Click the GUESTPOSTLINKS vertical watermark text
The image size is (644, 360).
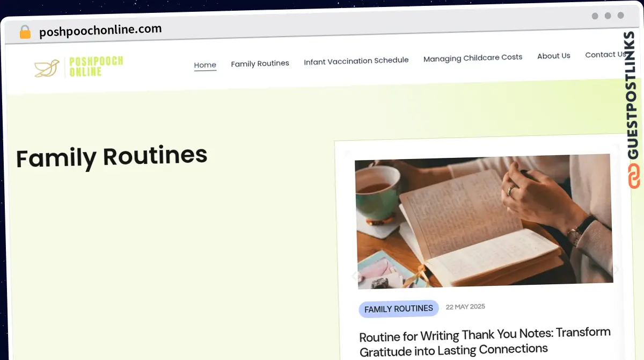[634, 96]
